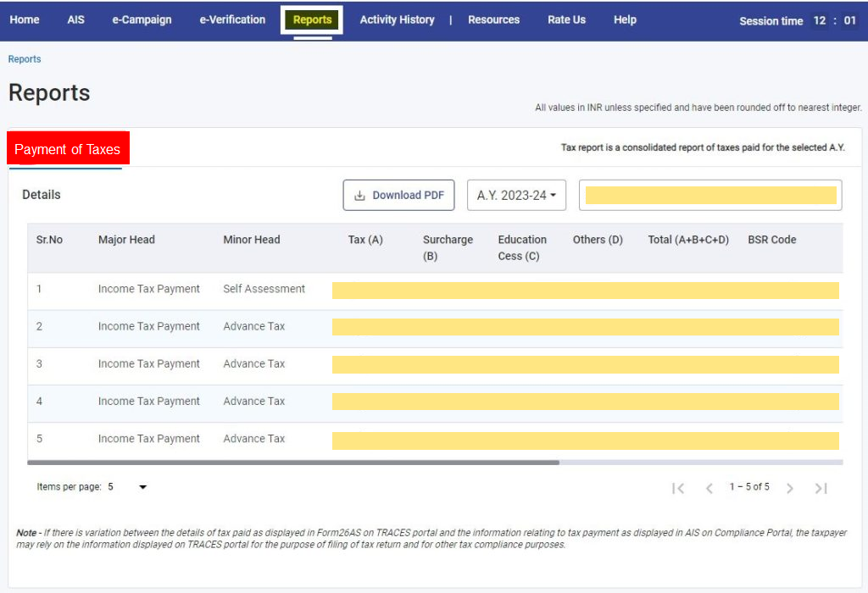Open the A.Y. 2023-24 year dropdown
This screenshot has width=868, height=593.
click(x=516, y=195)
